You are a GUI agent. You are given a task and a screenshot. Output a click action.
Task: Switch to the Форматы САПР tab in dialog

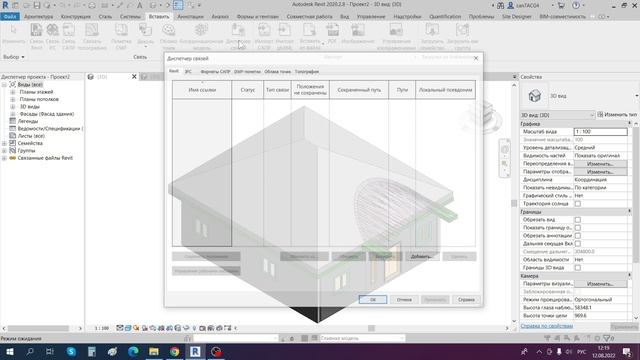click(x=215, y=71)
